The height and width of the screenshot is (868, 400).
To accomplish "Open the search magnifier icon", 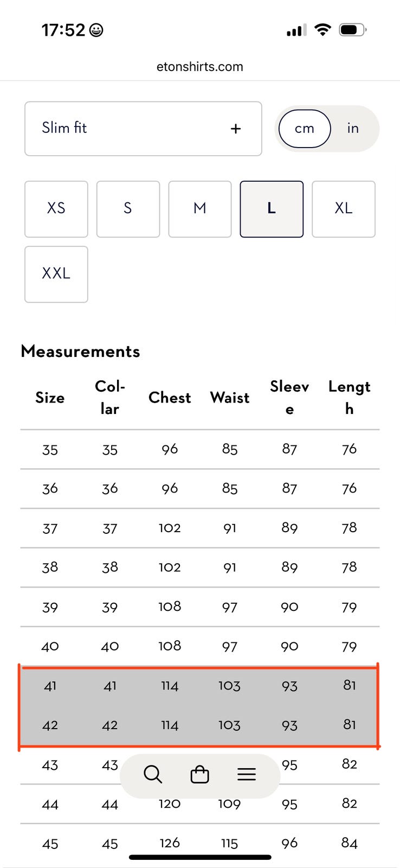I will 153,774.
